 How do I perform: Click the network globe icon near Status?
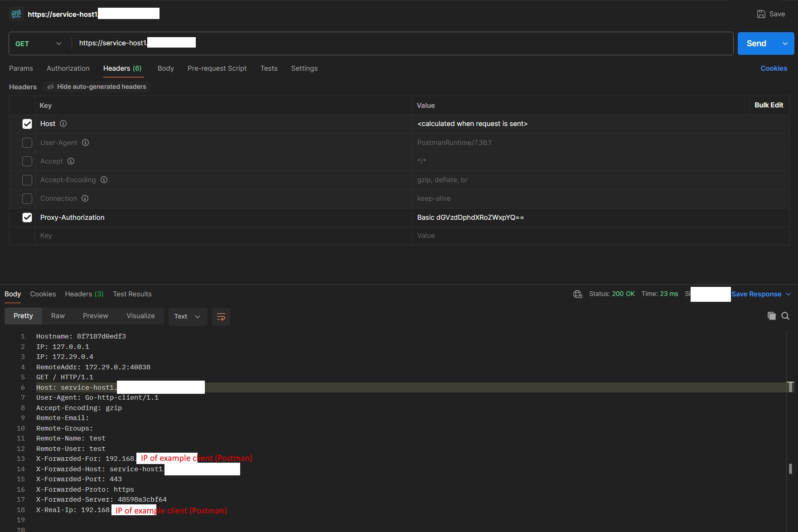coord(578,294)
